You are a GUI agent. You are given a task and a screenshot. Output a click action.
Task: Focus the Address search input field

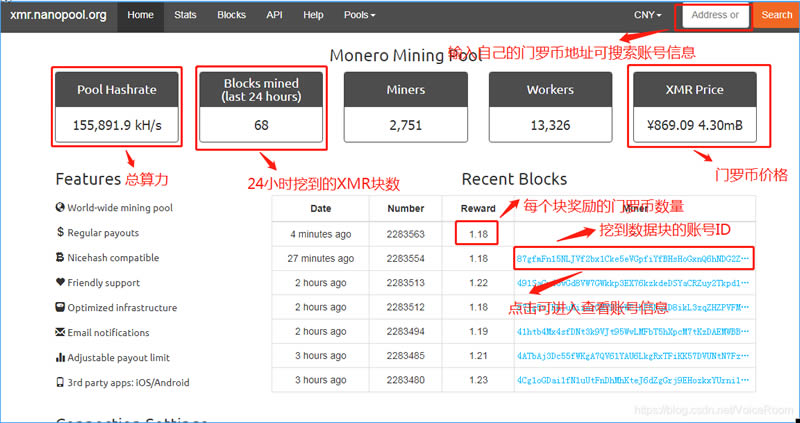click(715, 15)
